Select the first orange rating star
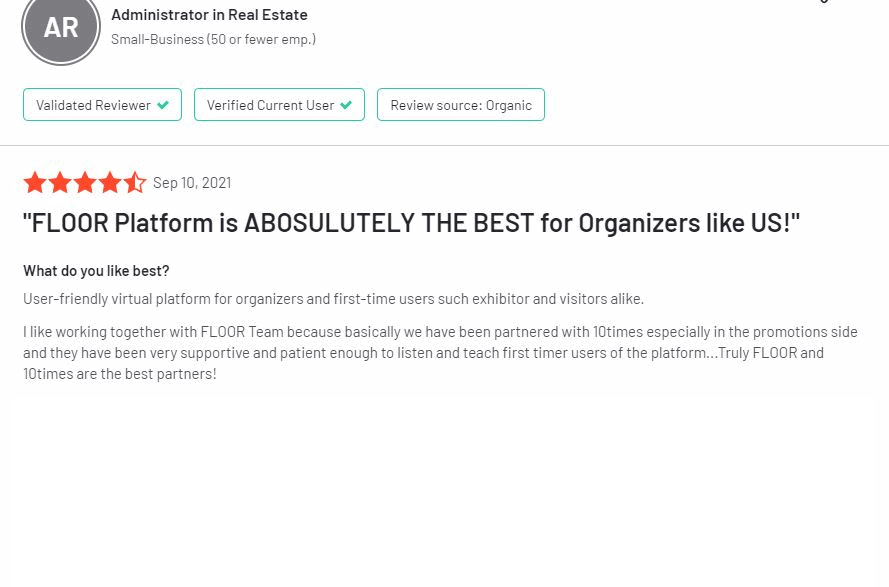The width and height of the screenshot is (889, 587). click(x=35, y=183)
